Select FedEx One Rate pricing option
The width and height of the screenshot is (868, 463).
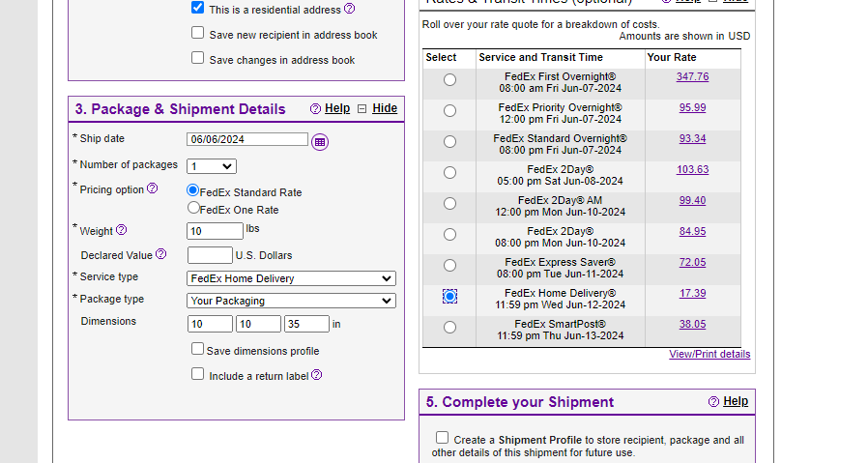tap(193, 208)
